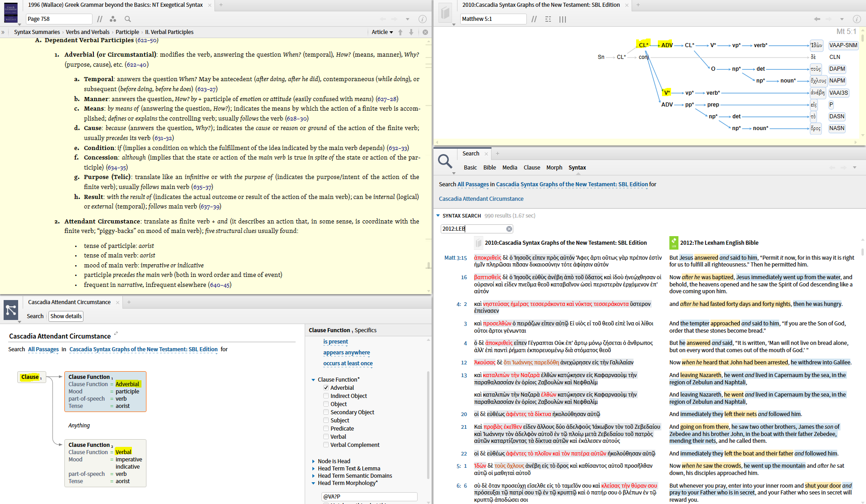Open visual filters icon in Greek Grammar toolbar

(x=113, y=19)
